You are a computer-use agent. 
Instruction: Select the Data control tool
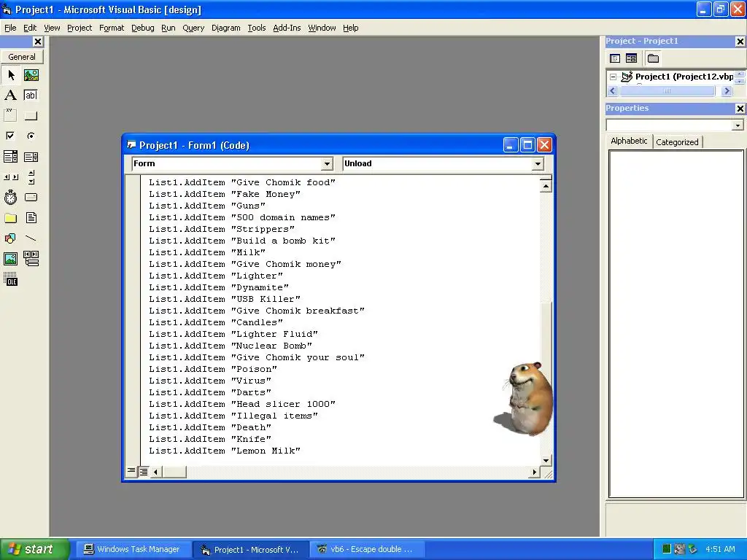pyautogui.click(x=31, y=259)
